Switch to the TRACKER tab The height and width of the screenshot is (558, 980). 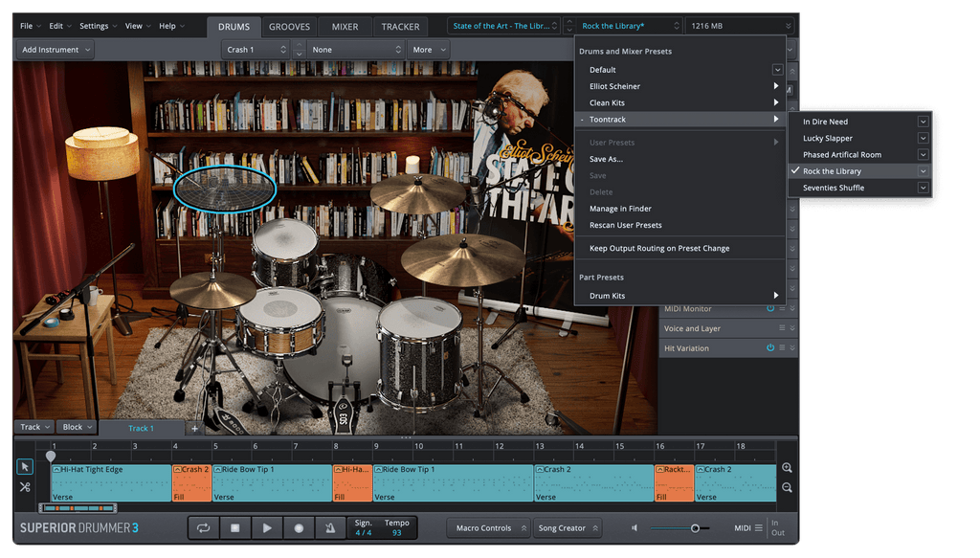click(x=401, y=27)
